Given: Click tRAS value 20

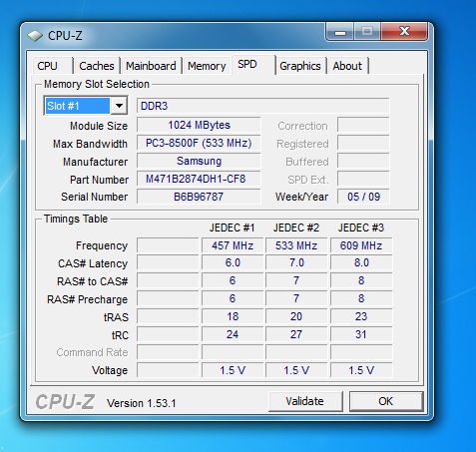Looking at the screenshot, I should [296, 316].
